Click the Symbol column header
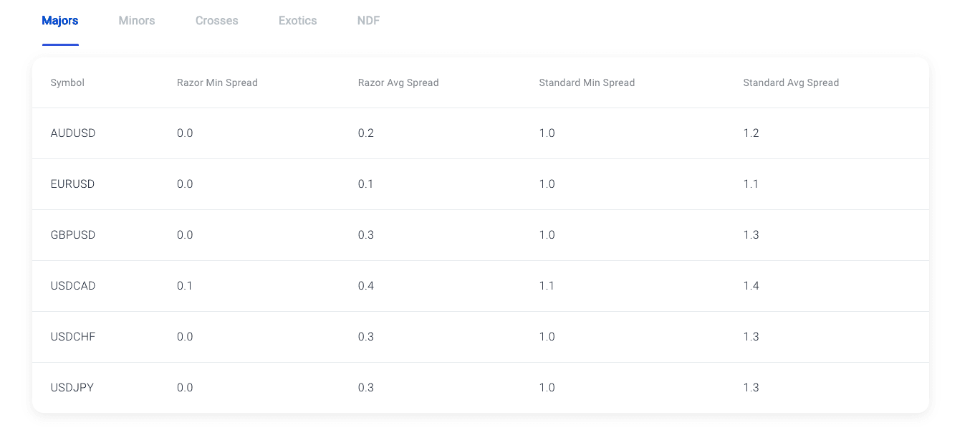Image resolution: width=980 pixels, height=438 pixels. (x=67, y=82)
